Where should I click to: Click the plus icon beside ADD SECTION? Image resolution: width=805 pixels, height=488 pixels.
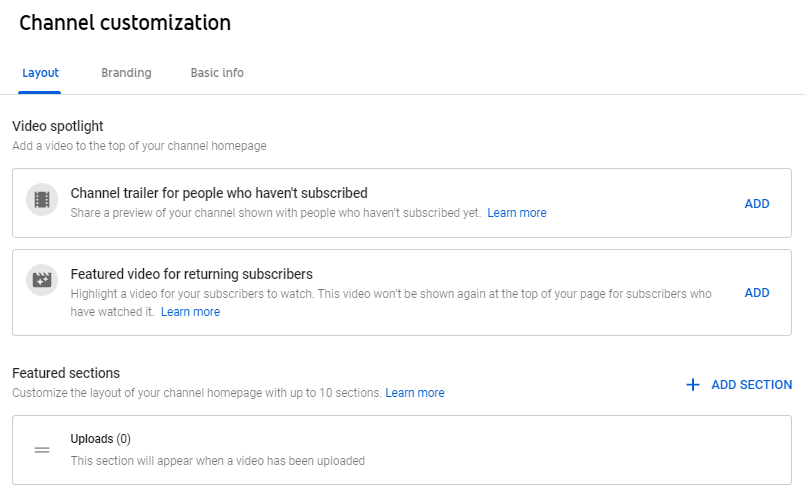[x=693, y=385]
